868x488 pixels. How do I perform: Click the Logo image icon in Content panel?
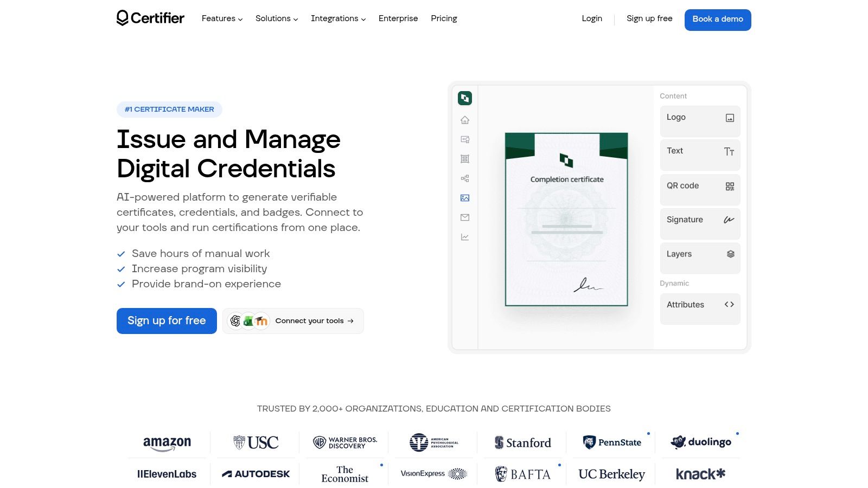point(730,118)
